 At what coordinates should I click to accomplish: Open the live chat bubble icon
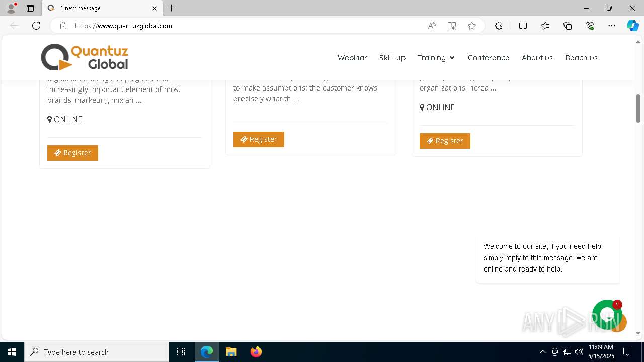[x=607, y=315]
